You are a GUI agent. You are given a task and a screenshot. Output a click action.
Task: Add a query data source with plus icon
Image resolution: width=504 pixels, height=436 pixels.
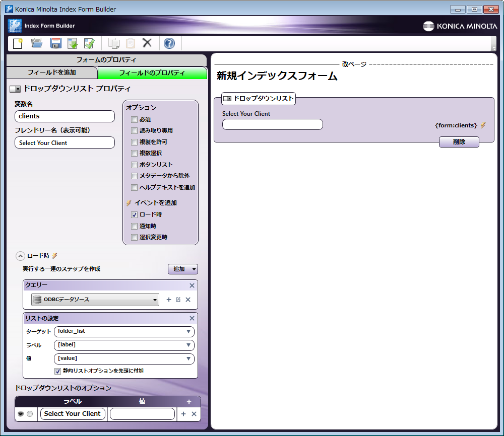[169, 300]
